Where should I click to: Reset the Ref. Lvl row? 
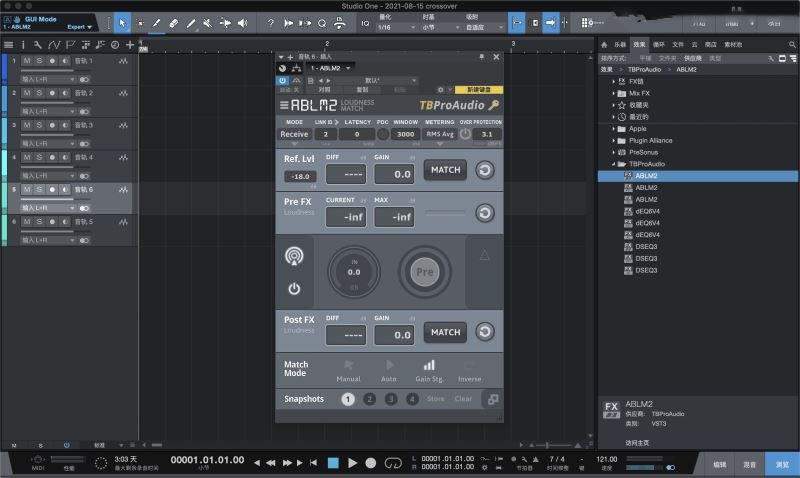point(485,170)
